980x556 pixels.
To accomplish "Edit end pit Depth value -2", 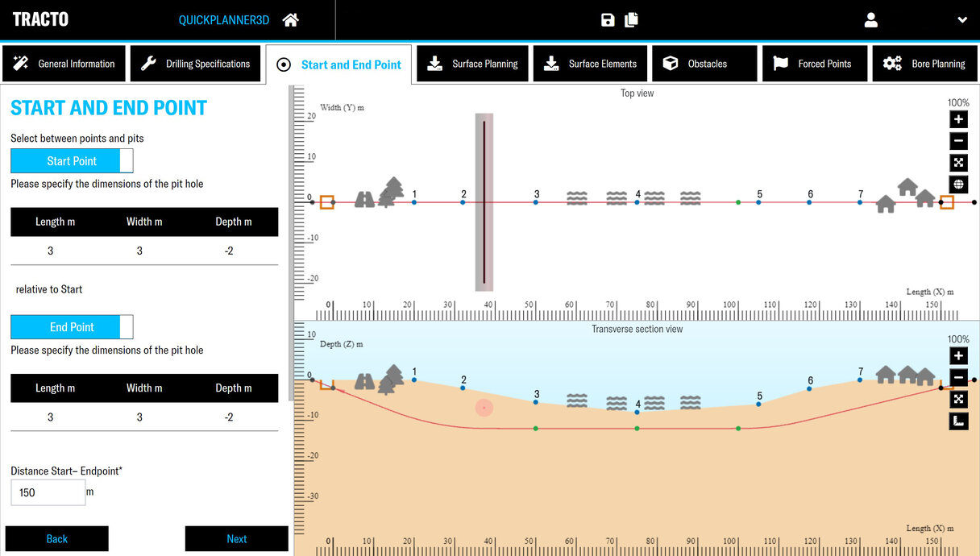I will click(x=229, y=417).
